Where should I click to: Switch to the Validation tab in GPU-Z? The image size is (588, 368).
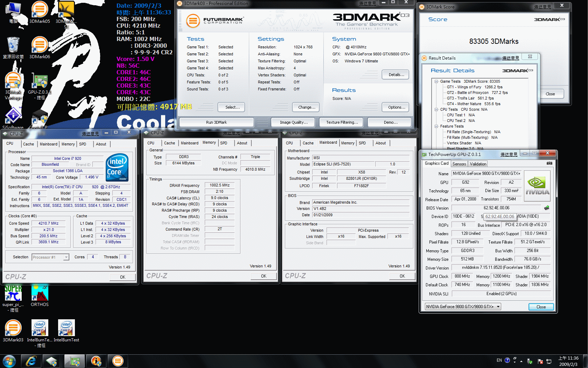pos(478,164)
